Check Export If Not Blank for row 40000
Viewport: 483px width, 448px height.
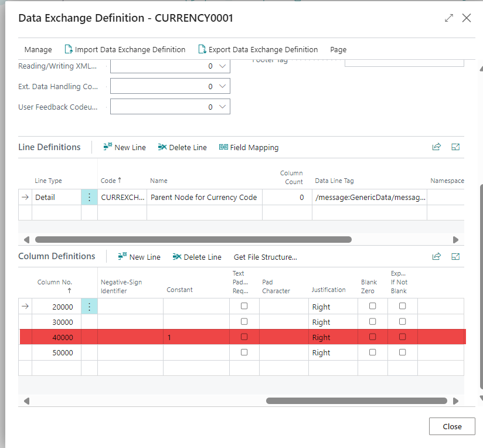pyautogui.click(x=402, y=337)
